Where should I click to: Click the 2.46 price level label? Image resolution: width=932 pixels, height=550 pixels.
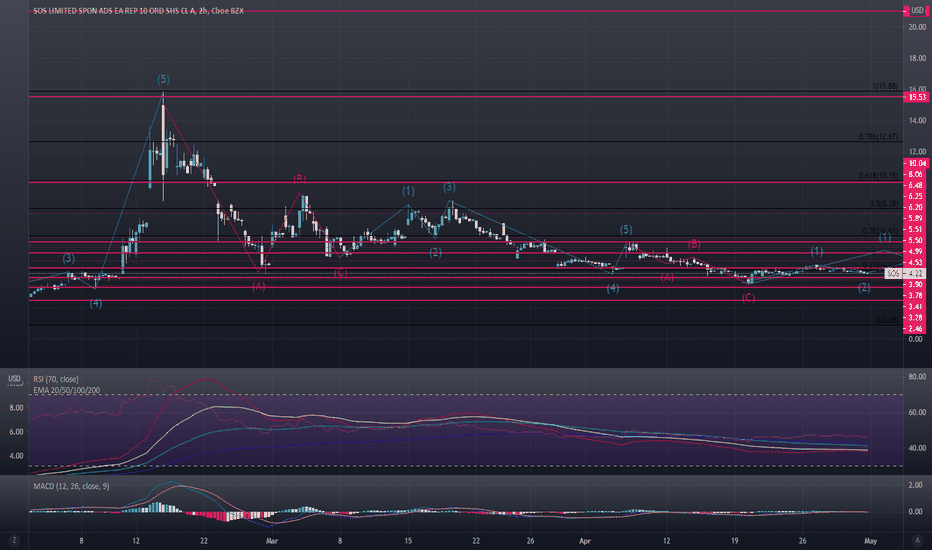tap(915, 329)
